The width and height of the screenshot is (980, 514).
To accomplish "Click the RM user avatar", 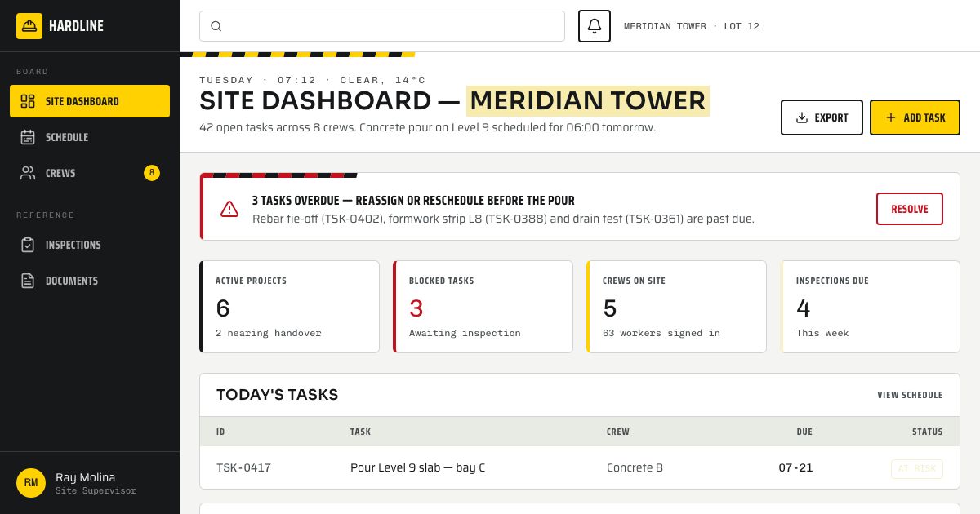I will 31,483.
